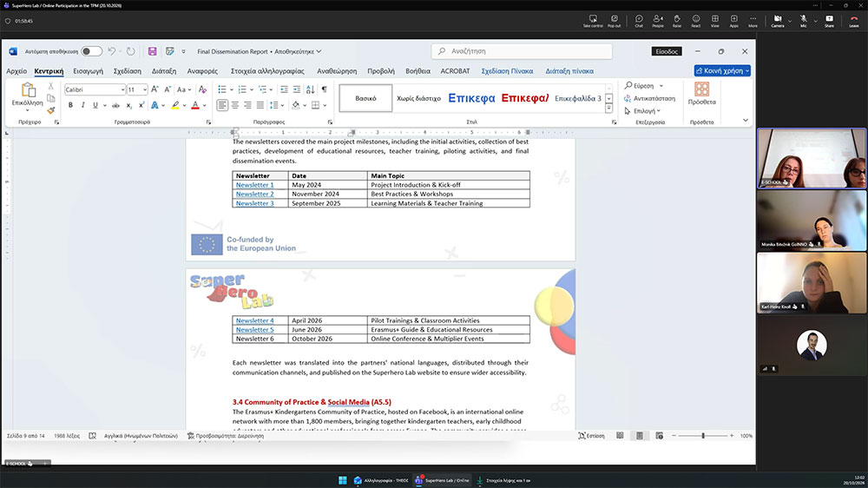Screen dimensions: 868x488
Task: Switch to Web Layout view icon
Action: pos(660,436)
